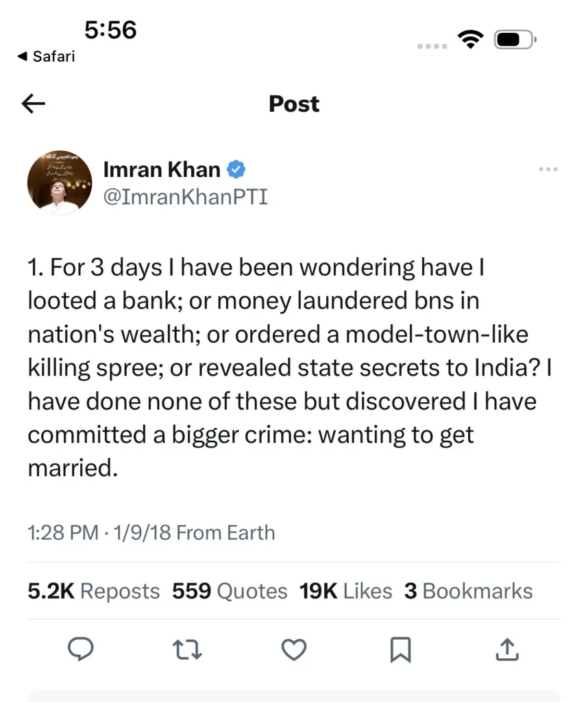Open the three-dot options menu
Screen dimensions: 588x702
point(548,169)
